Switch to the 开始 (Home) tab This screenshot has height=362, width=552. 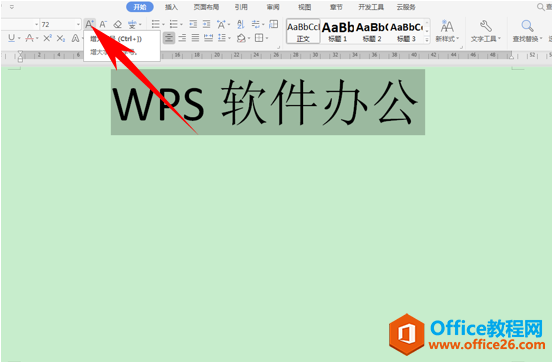140,7
